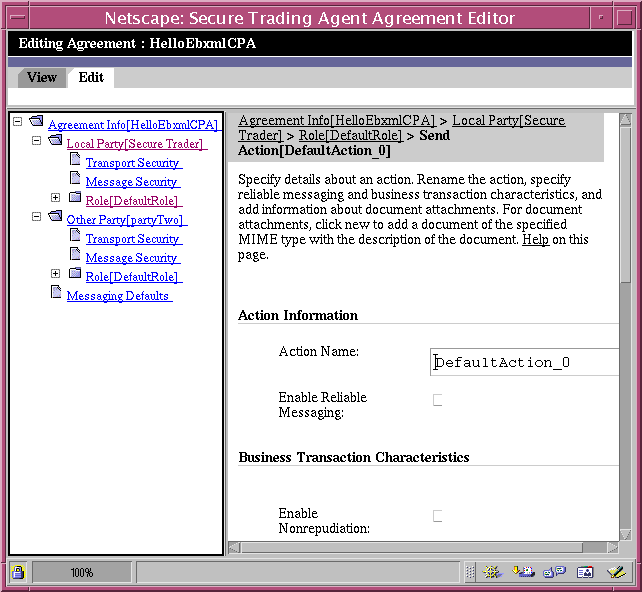642x592 pixels.
Task: Click vertical scrollbar down arrow
Action: click(625, 535)
